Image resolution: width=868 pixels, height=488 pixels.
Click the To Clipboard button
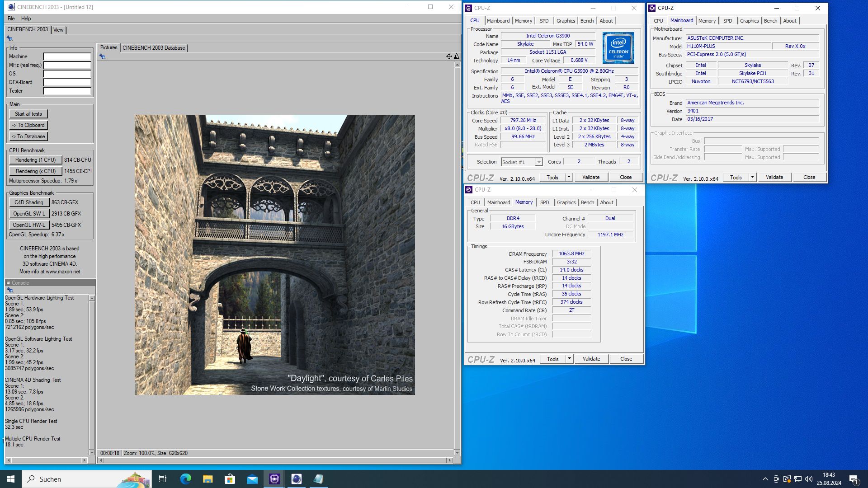tap(28, 125)
